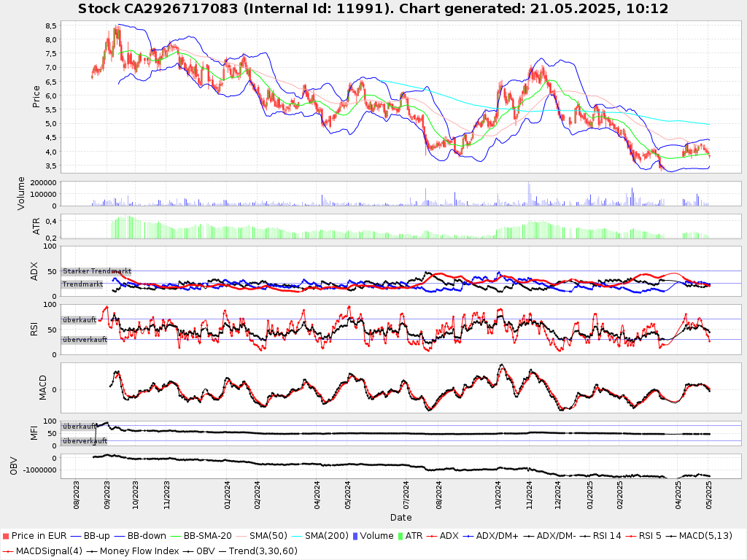Image resolution: width=747 pixels, height=560 pixels.
Task: Click the 08/2023 date tick
Action: 76,495
